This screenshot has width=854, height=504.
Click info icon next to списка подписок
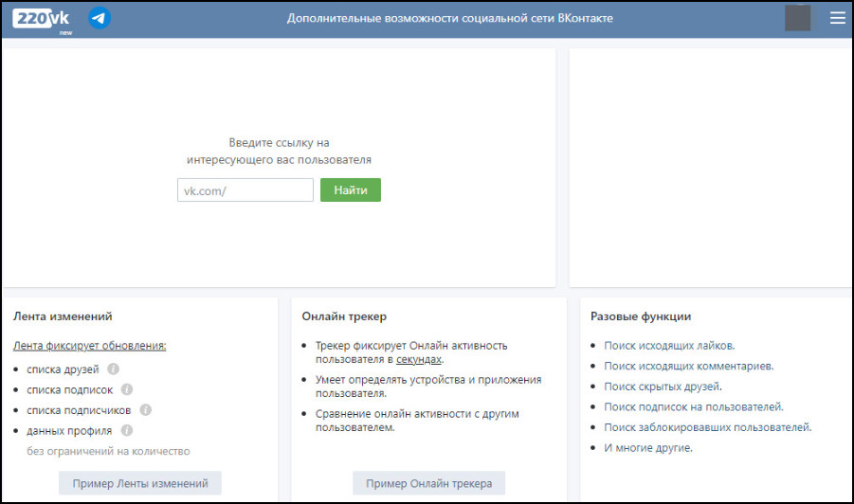click(x=127, y=389)
